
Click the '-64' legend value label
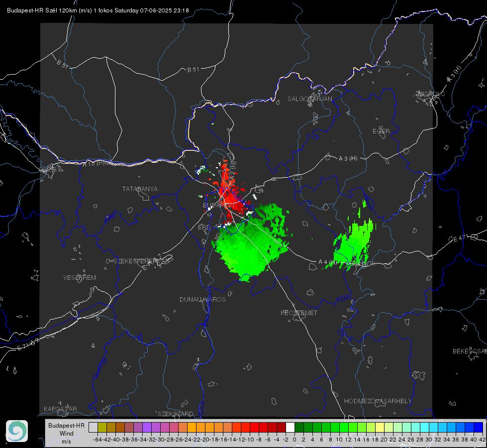pyautogui.click(x=97, y=440)
